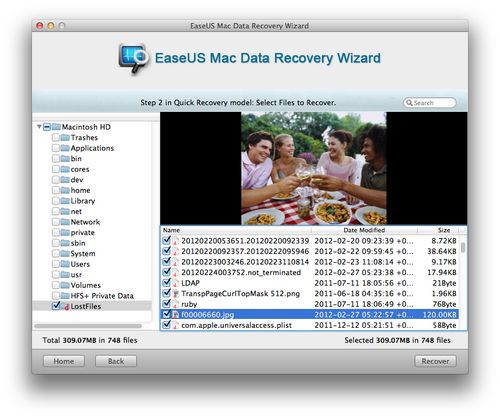500x418 pixels.
Task: Select the sbin folder in tree
Action: [x=78, y=243]
